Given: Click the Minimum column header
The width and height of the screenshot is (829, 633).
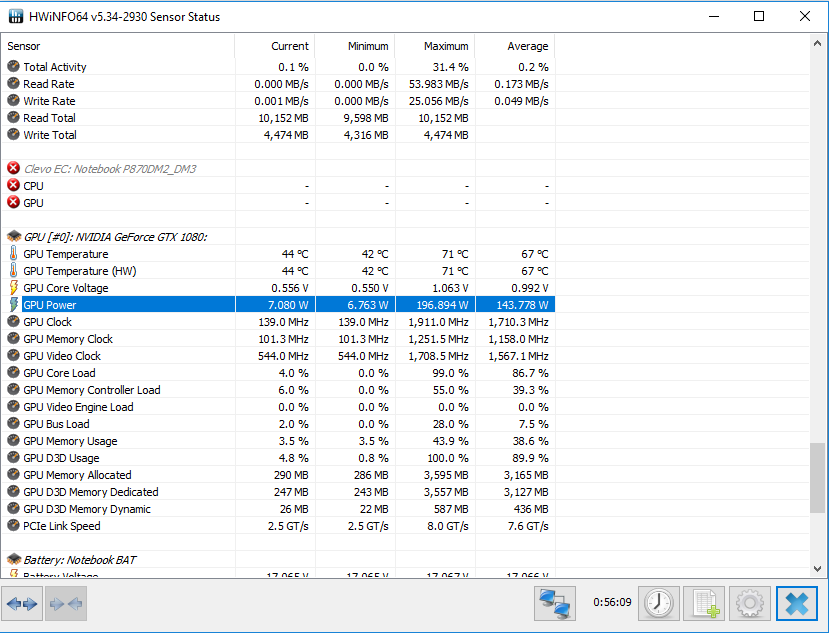Looking at the screenshot, I should pos(355,46).
